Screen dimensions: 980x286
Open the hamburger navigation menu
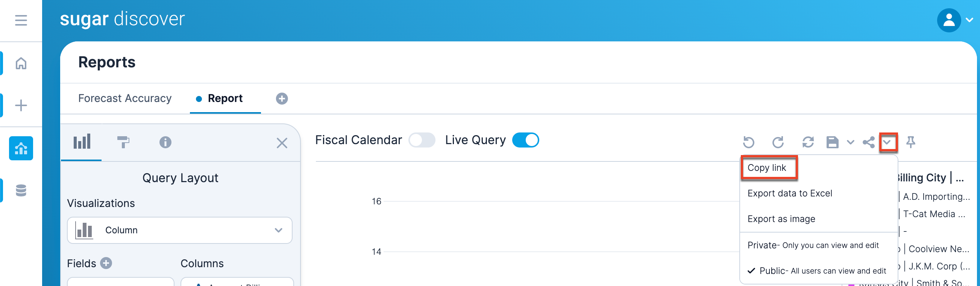[x=21, y=20]
